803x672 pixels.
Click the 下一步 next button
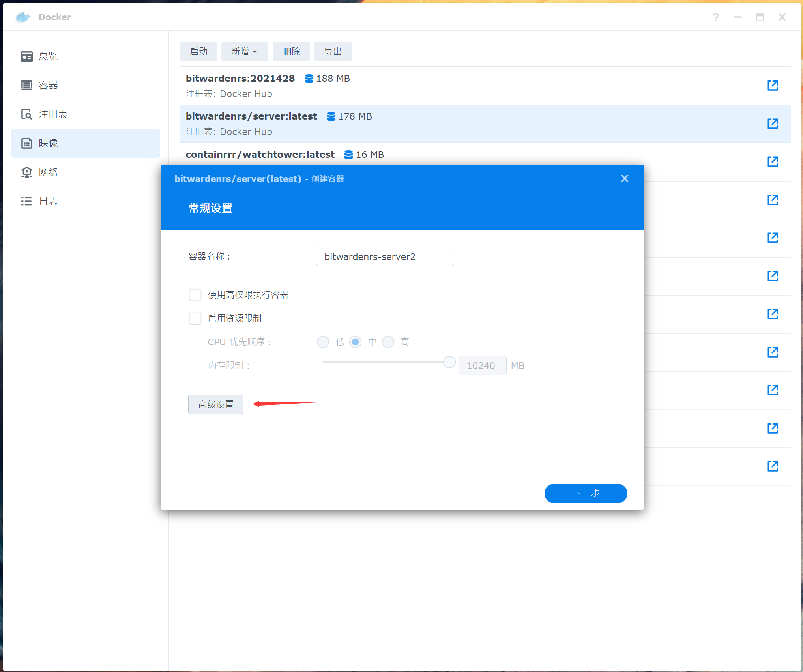586,493
